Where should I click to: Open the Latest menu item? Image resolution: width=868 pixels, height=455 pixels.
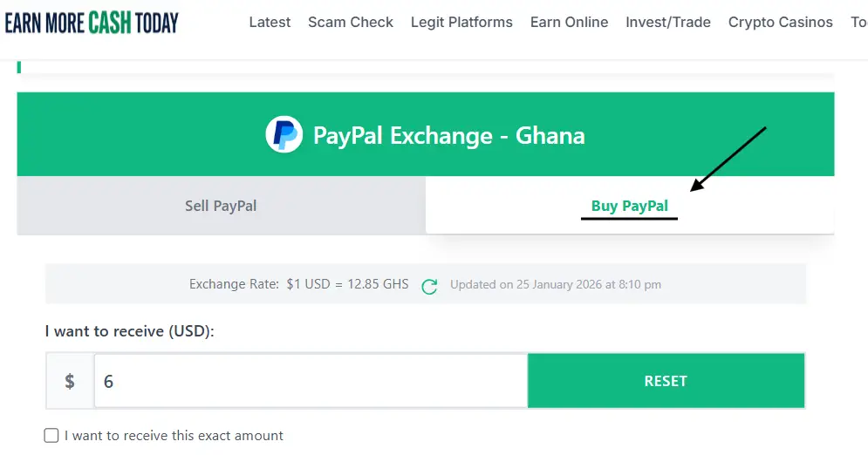(x=270, y=23)
